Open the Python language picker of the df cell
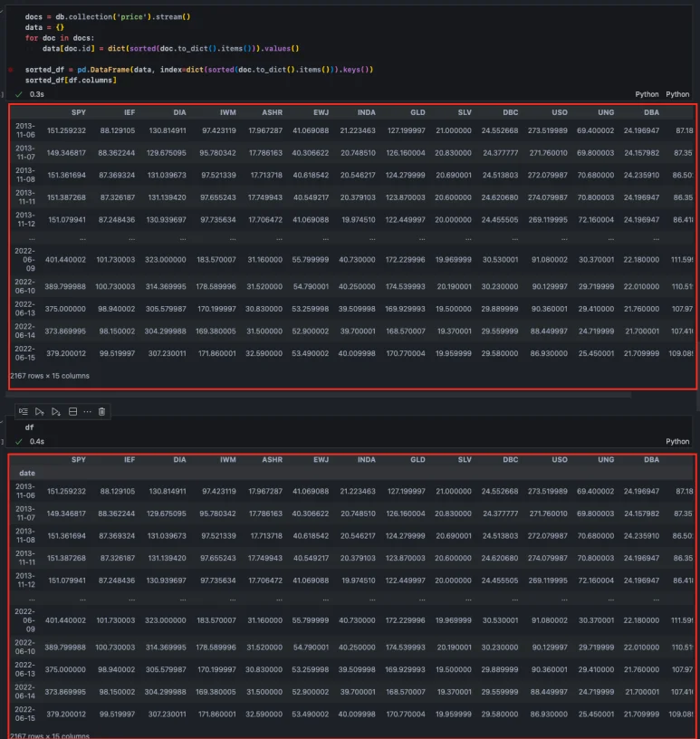Screen dimensions: 700x739 coord(677,441)
